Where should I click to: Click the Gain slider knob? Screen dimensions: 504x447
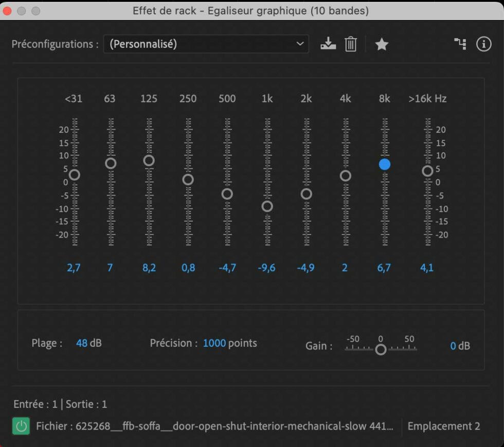(x=381, y=350)
